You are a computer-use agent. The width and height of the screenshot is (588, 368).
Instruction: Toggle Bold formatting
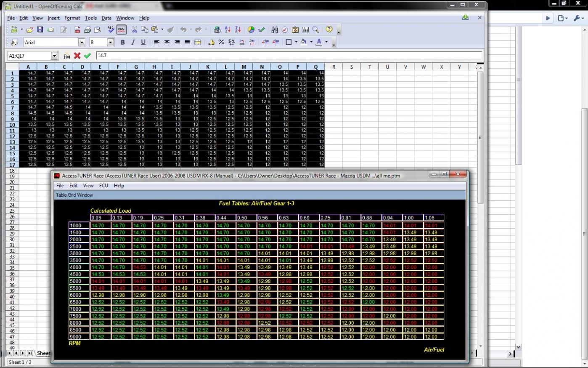(122, 43)
